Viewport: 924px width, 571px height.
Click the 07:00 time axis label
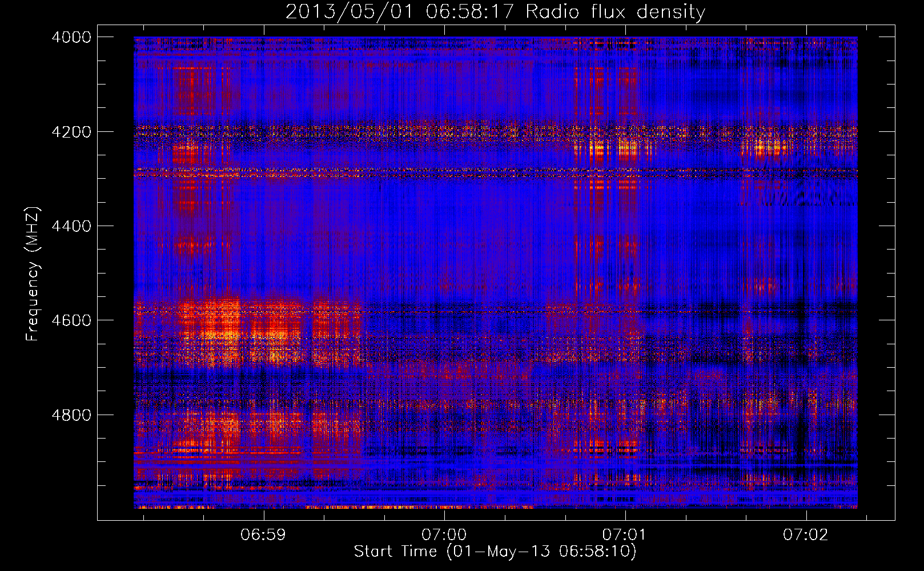[444, 535]
